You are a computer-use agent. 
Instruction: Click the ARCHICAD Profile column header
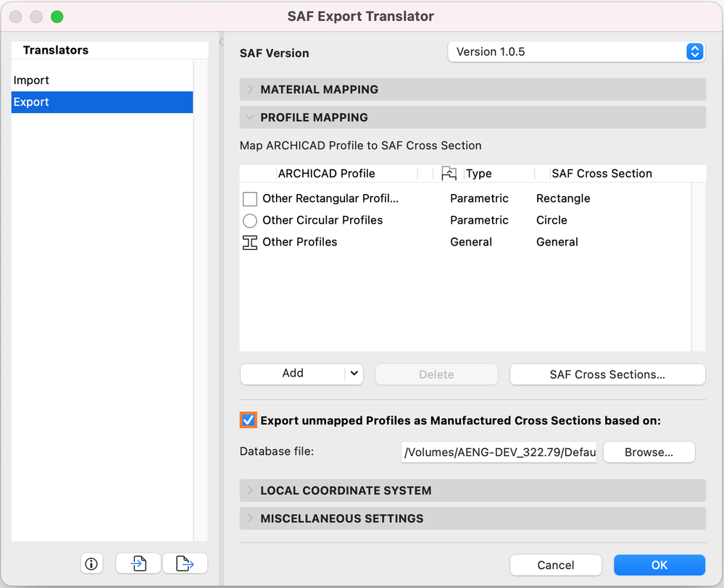[346, 174]
